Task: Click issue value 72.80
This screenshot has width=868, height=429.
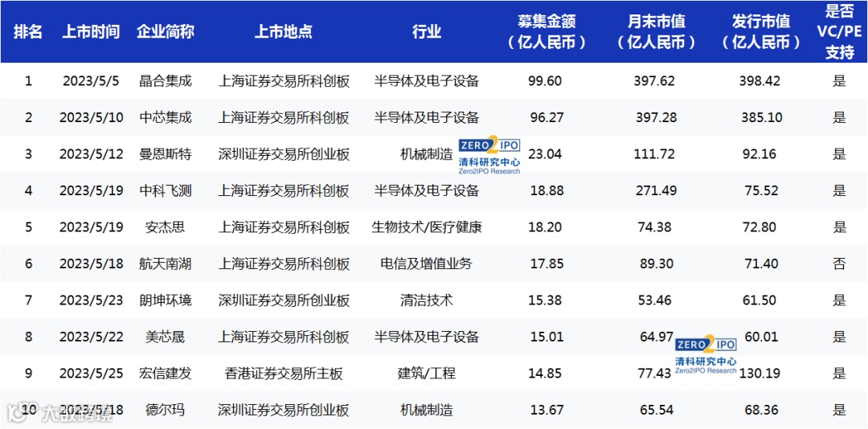Action: [x=761, y=227]
